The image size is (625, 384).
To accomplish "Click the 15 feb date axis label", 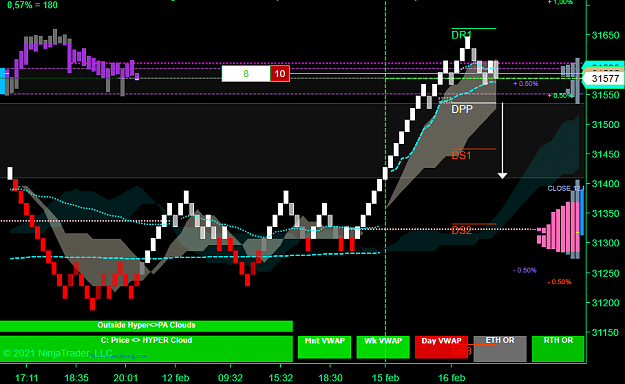I will coord(385,378).
